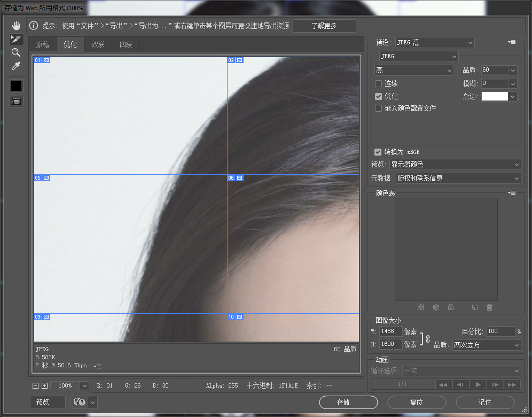Image resolution: width=532 pixels, height=417 pixels.
Task: Open the 预设 JPEG 高 dropdown
Action: [435, 42]
